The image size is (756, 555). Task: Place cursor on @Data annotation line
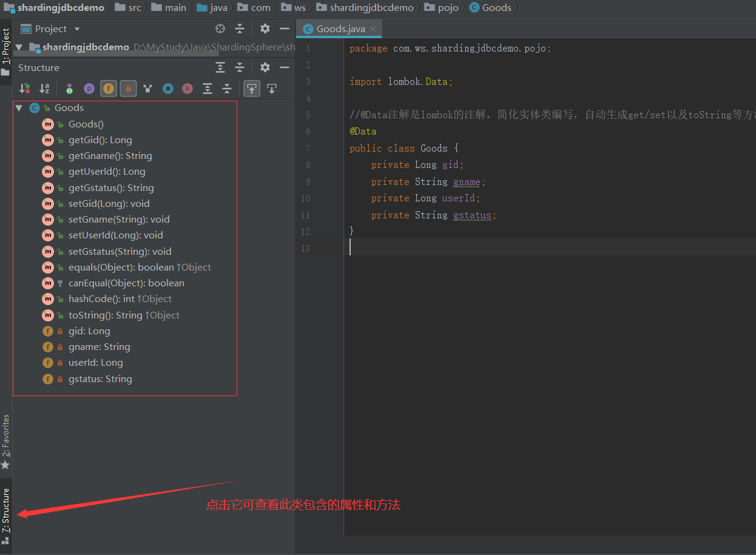[363, 131]
